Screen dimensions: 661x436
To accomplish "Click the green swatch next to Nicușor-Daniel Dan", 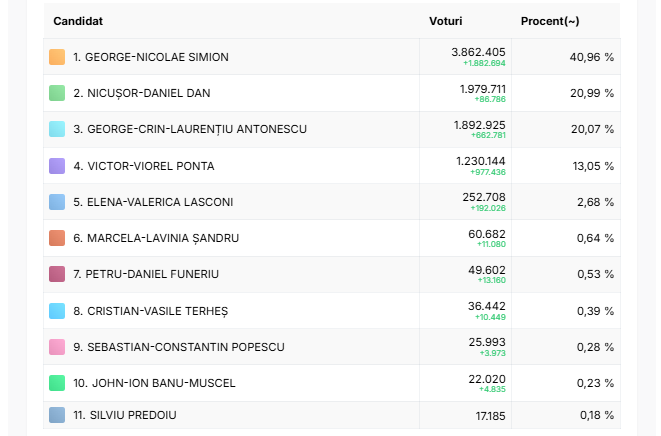I will 57,93.
